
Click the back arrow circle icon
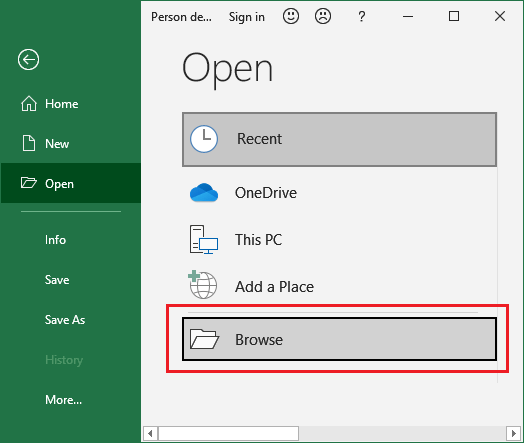coord(28,60)
